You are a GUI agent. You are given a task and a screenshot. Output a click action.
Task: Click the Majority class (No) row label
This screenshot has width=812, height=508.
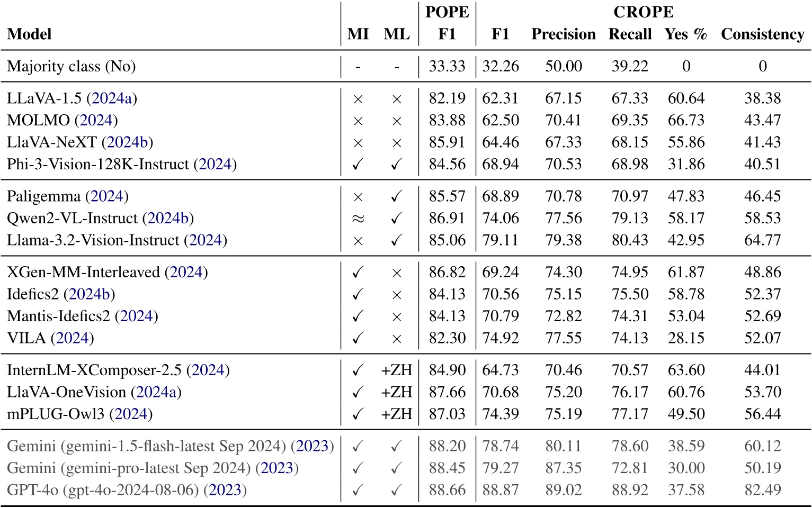tap(72, 67)
